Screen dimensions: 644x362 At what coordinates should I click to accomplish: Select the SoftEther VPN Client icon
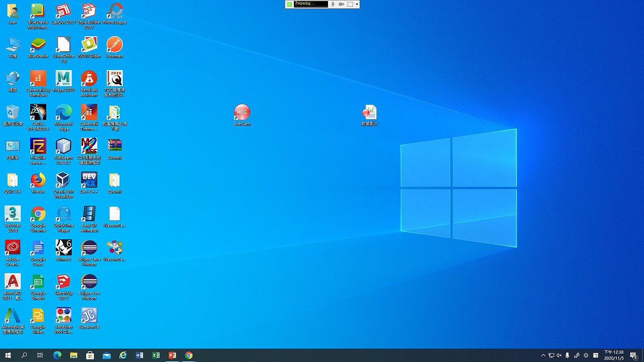click(x=63, y=320)
